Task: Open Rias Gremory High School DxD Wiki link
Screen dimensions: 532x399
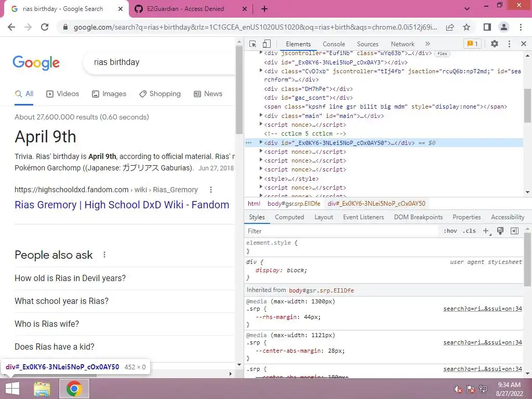Action: tap(122, 205)
